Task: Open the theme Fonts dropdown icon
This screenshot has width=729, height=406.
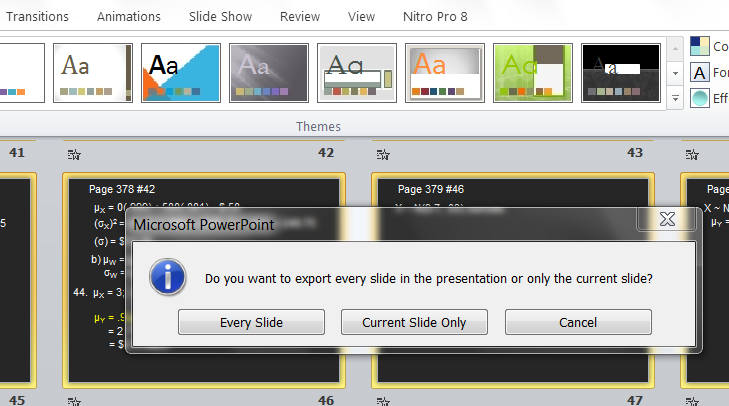Action: 700,72
